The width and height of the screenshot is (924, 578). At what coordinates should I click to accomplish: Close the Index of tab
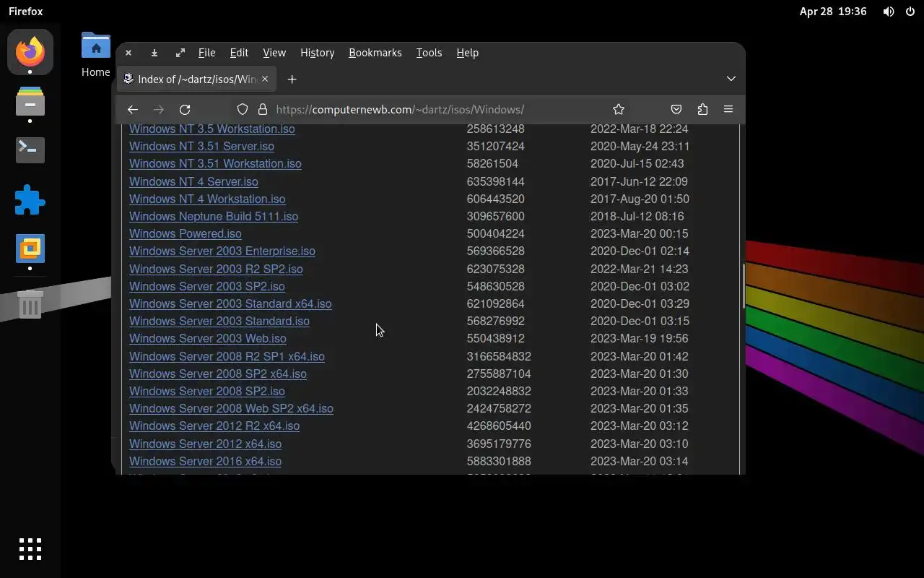click(265, 79)
